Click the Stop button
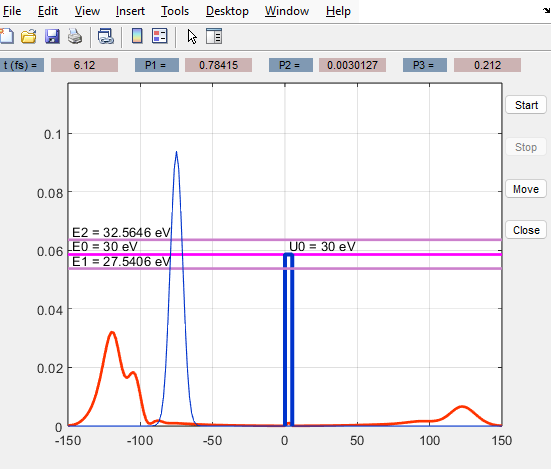551x469 pixels. coord(526,147)
